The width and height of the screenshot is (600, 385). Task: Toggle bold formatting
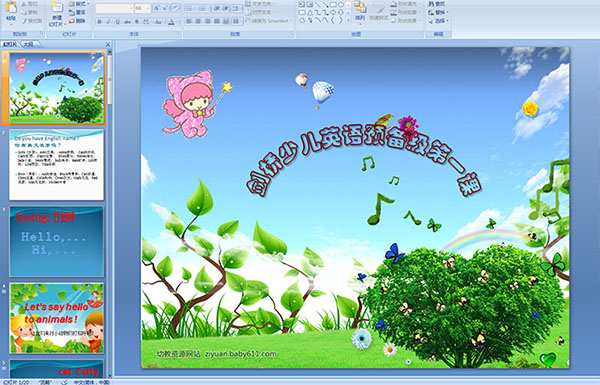point(99,22)
